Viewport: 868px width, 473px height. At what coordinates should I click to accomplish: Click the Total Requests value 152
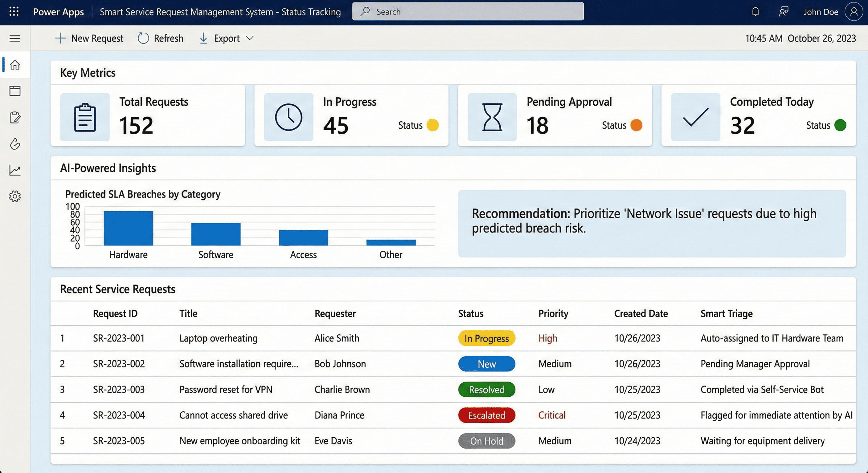[x=136, y=125]
